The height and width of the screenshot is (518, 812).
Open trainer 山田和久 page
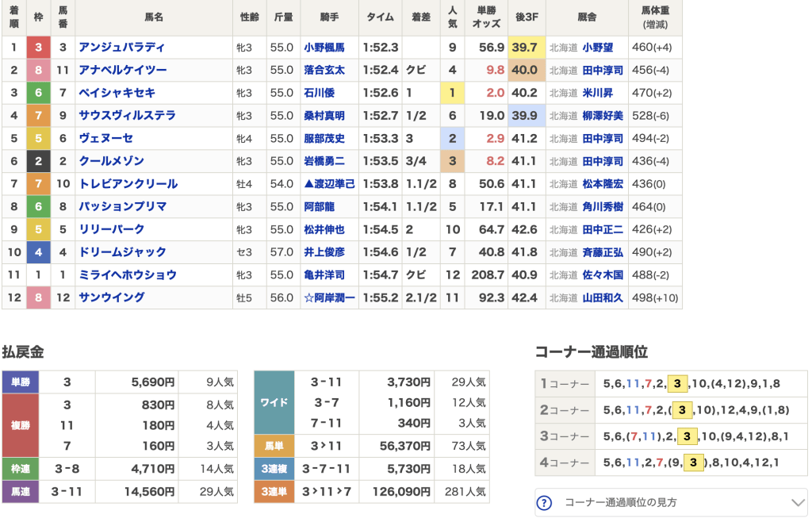603,298
